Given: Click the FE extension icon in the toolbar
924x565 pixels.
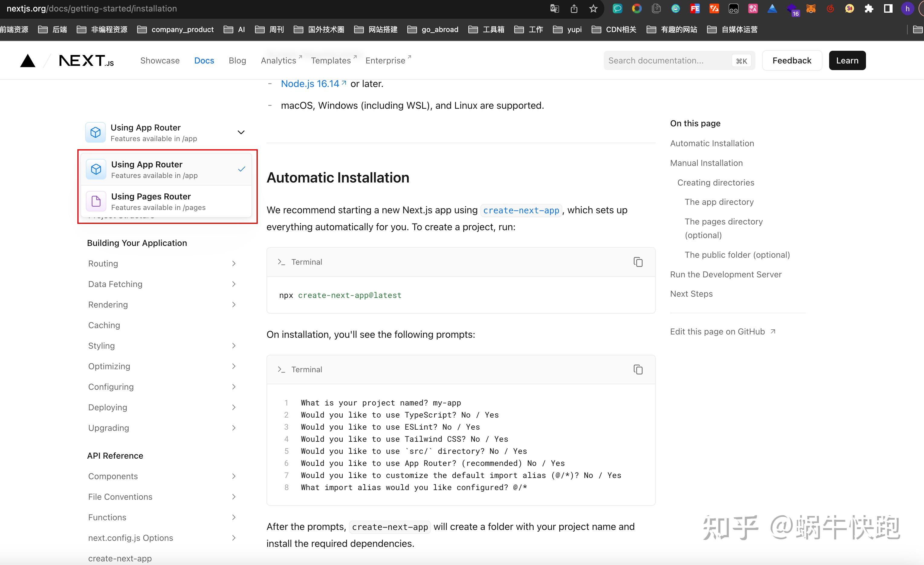Looking at the screenshot, I should (x=695, y=8).
